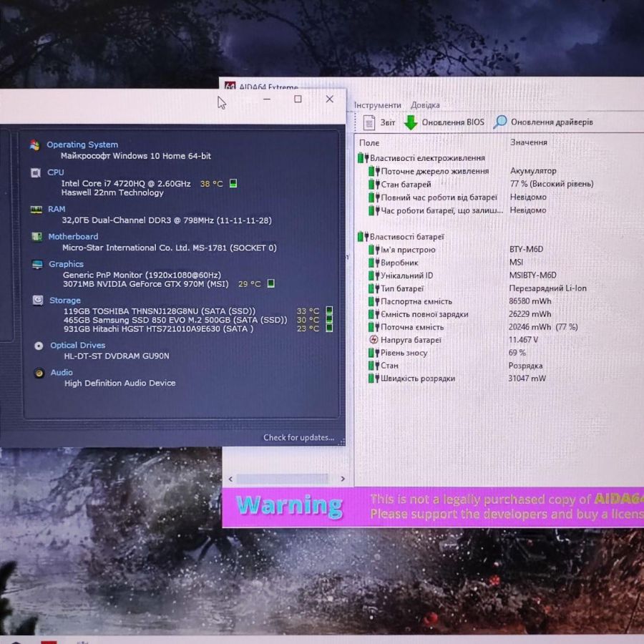
Task: Click the Storage hard drive icon
Action: pos(38,301)
